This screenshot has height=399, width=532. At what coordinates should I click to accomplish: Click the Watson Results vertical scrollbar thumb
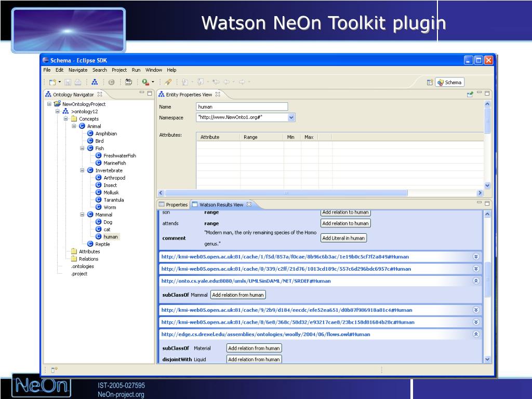[x=487, y=279]
